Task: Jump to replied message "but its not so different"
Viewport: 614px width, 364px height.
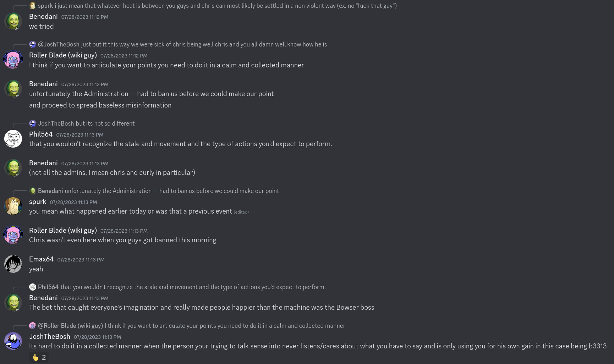Action: click(x=105, y=123)
